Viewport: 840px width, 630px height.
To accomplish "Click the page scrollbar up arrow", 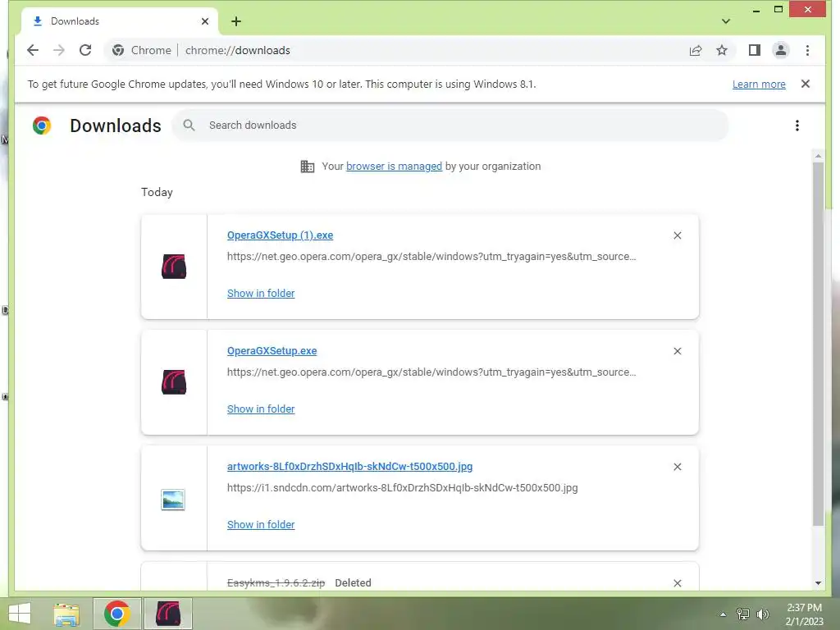I will tap(818, 156).
